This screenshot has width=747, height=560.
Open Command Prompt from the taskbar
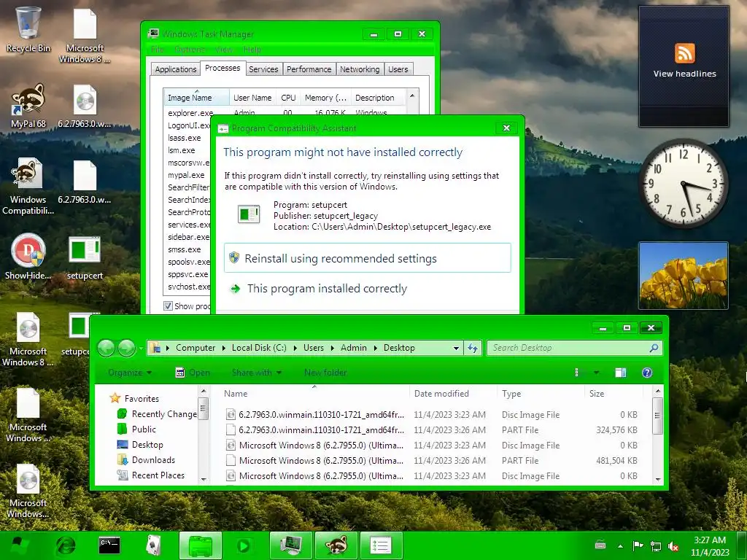(109, 545)
